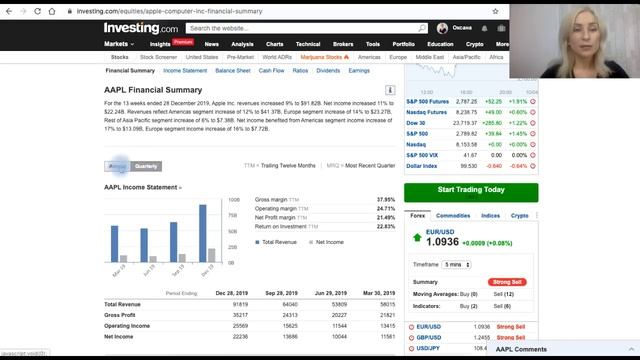
Task: Open the Marijuana Stocks link
Action: tap(324, 57)
